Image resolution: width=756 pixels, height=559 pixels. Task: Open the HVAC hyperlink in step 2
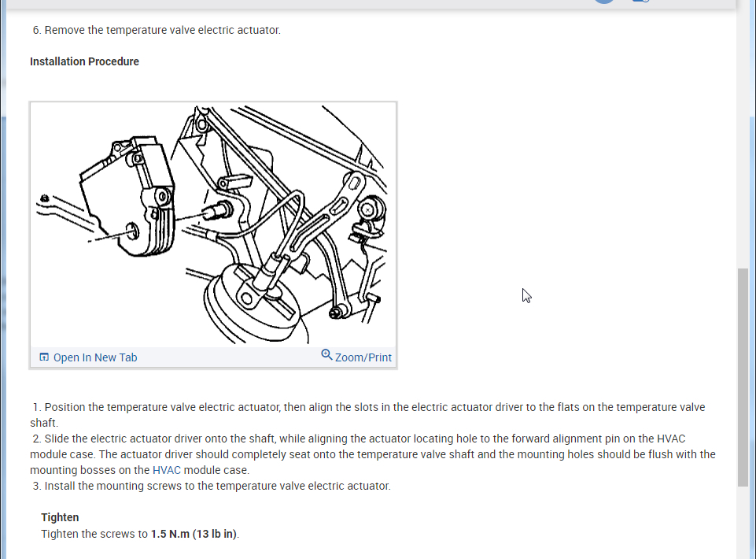166,470
